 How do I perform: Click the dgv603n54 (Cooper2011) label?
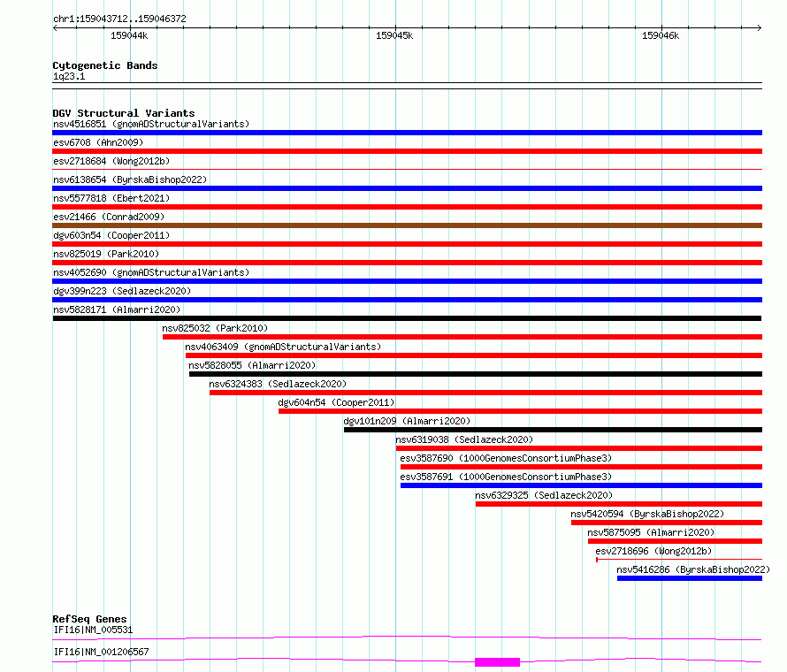(x=111, y=235)
